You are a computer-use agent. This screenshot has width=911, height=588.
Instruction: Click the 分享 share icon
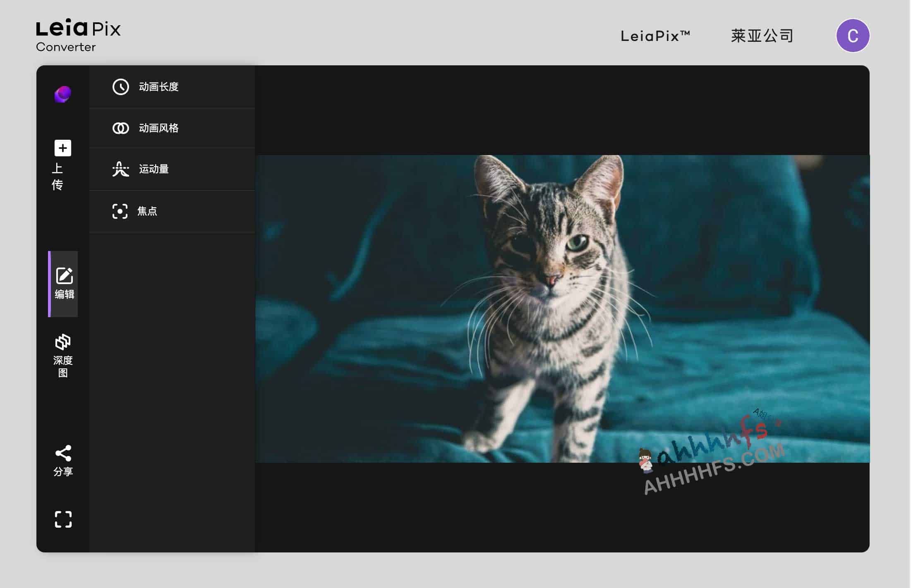pyautogui.click(x=63, y=454)
